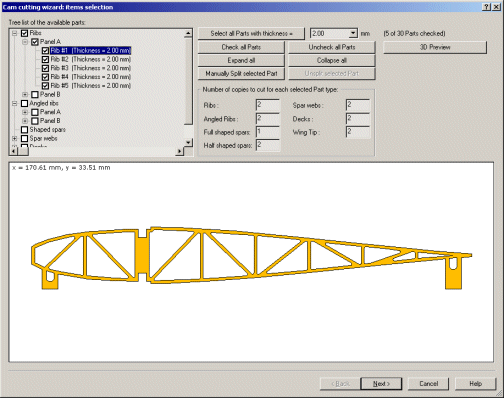Open the thickness 2.00 dropdown
Screen dimensions: 504x398
pos(353,33)
